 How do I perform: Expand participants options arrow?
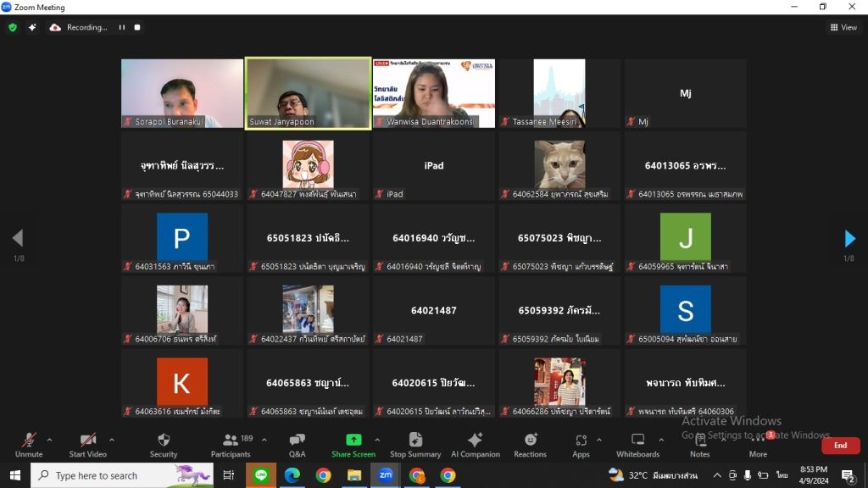pyautogui.click(x=264, y=440)
